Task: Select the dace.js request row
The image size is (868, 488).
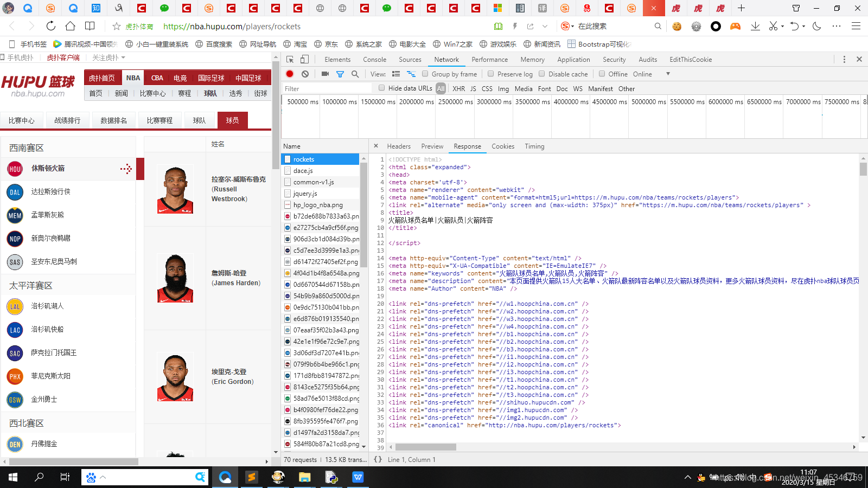Action: coord(320,171)
